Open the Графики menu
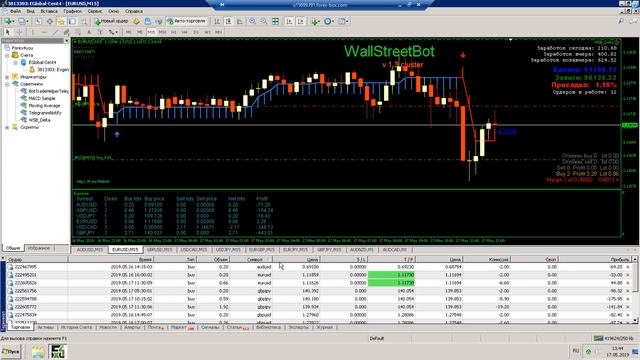640x360 pixels. (x=72, y=11)
